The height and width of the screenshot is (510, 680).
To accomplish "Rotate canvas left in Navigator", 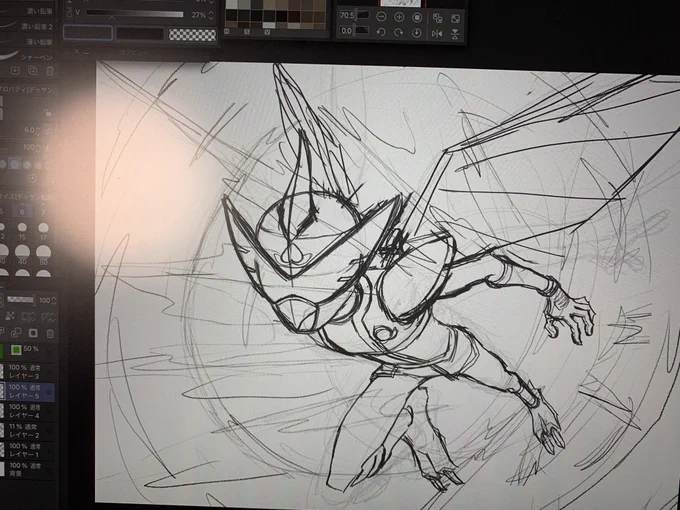I will pyautogui.click(x=381, y=33).
